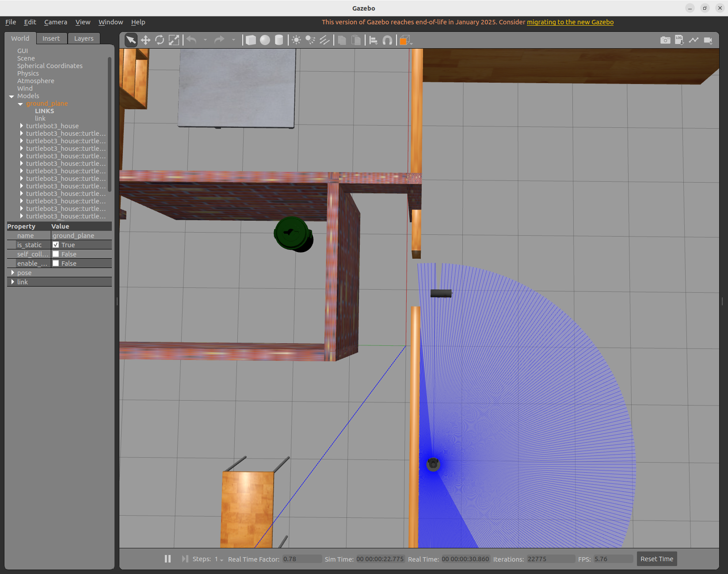The height and width of the screenshot is (574, 728).
Task: Click the World tree vertical scrollbar
Action: (109, 124)
